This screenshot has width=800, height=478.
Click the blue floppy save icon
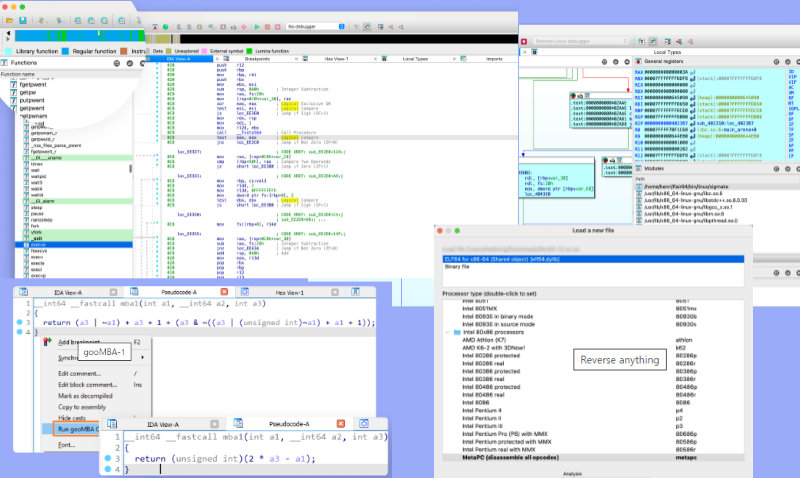22,20
